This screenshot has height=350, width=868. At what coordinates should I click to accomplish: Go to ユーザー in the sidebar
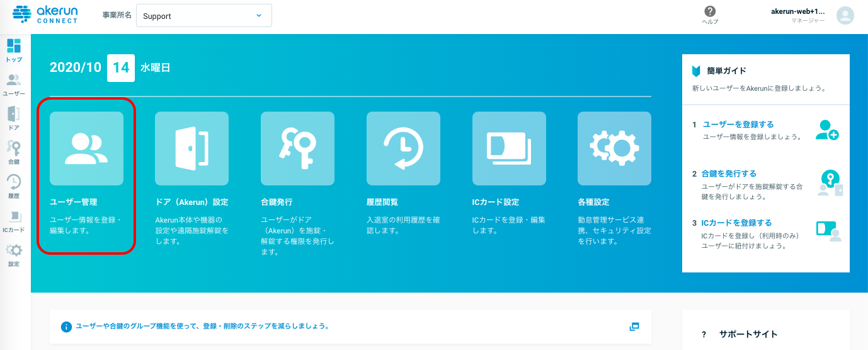(x=14, y=85)
